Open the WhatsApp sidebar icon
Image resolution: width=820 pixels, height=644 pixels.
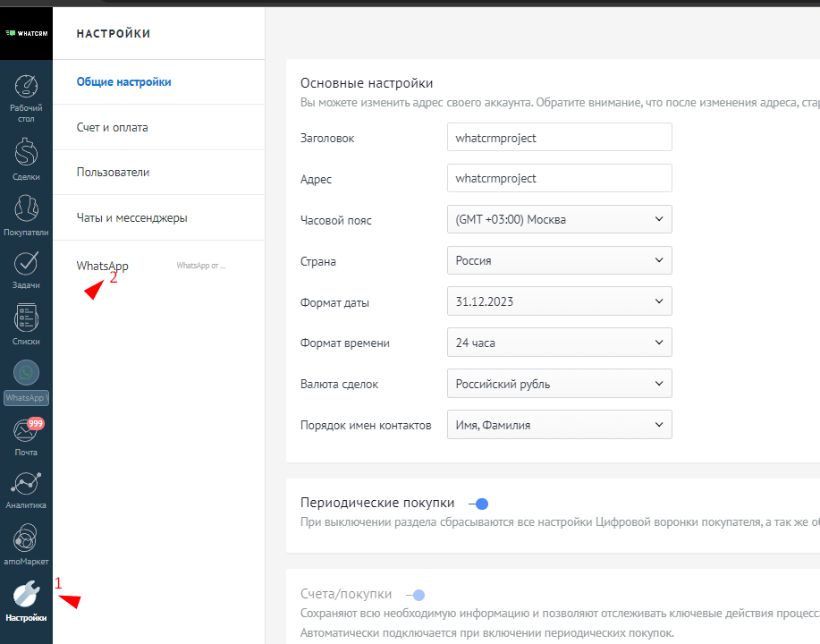[26, 374]
